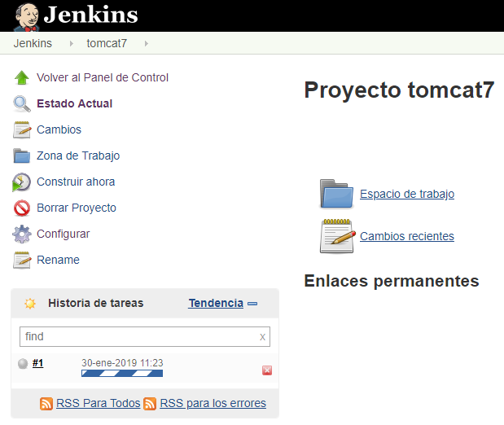Focus the find build search field
This screenshot has height=425, width=504.
click(145, 336)
